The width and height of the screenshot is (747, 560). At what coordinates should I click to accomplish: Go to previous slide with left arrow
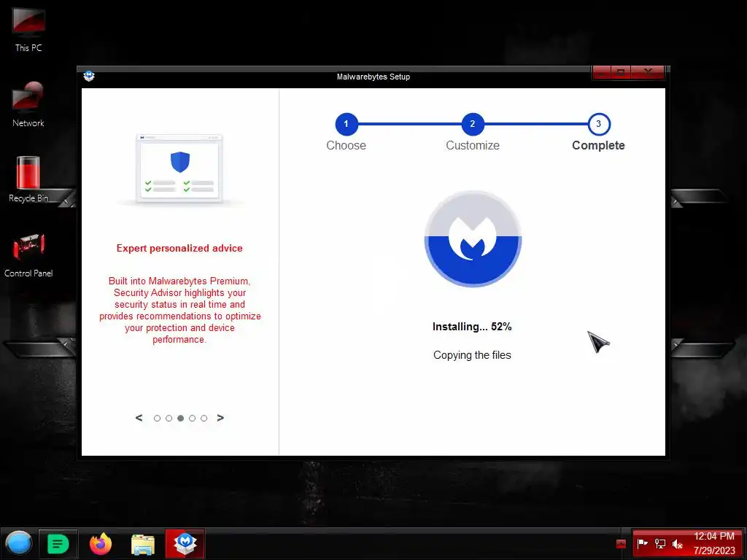pyautogui.click(x=139, y=418)
